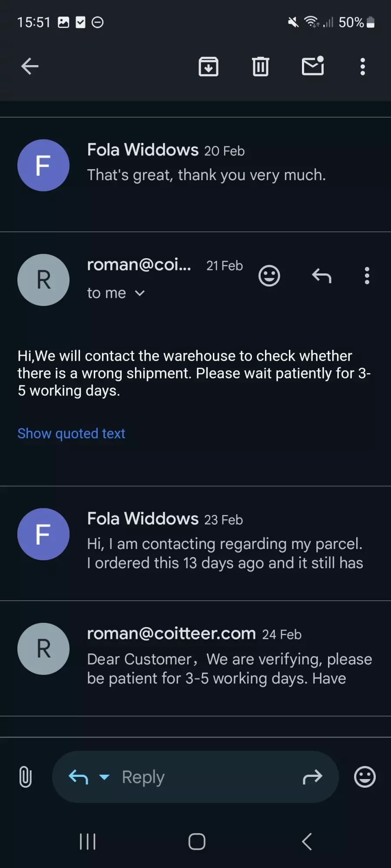Tap the Reply text field

(x=195, y=777)
